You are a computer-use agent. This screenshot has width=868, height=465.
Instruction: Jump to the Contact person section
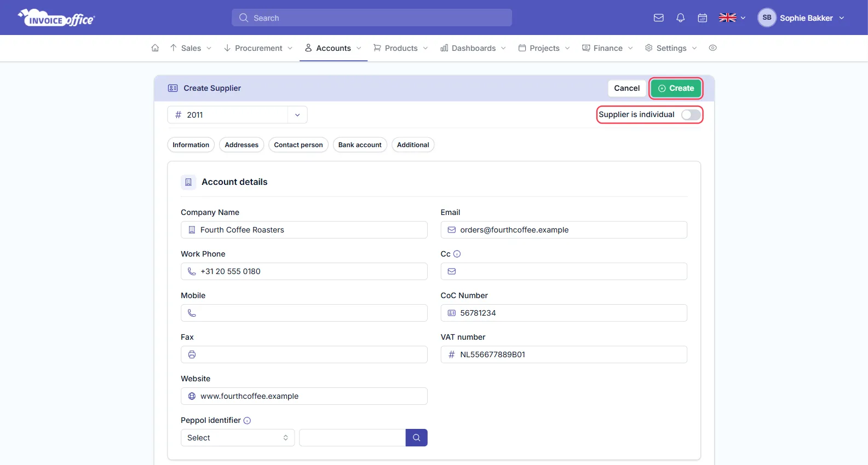tap(298, 145)
